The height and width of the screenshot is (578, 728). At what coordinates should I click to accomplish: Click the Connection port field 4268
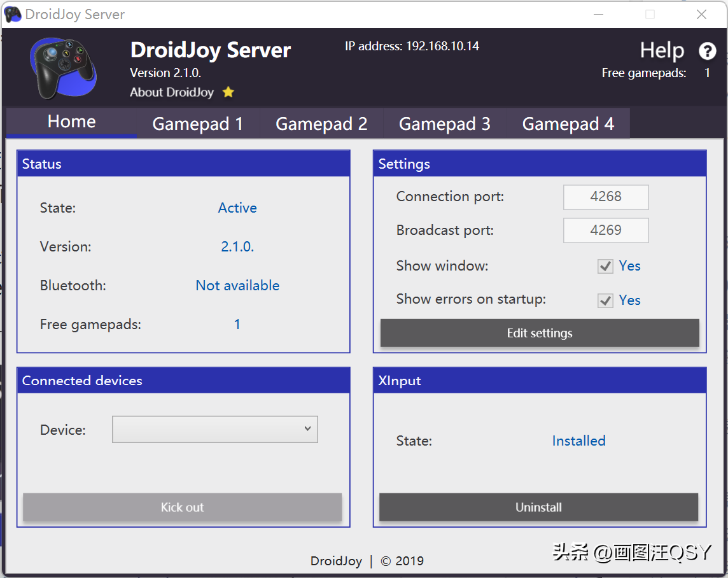click(x=606, y=197)
